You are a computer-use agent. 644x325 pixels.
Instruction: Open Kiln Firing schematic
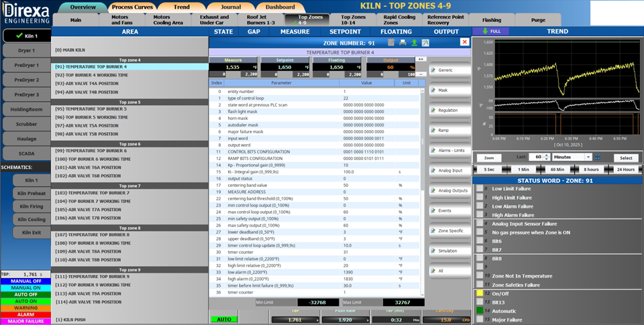[x=32, y=206]
